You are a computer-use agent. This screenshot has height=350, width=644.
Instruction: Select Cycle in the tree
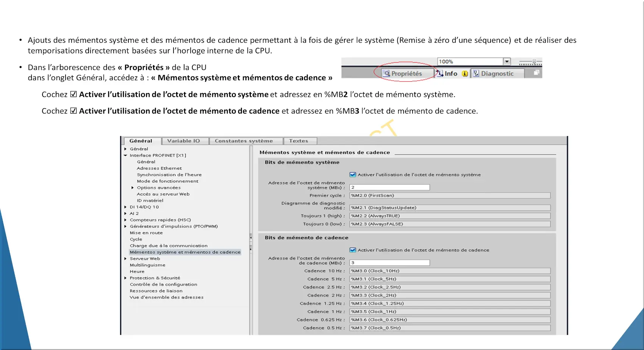point(136,239)
